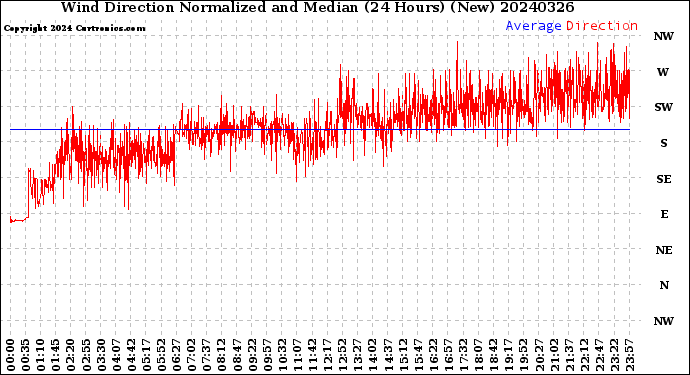690x375 pixels.
Task: Click the 'S' axis label
Action: pos(664,143)
